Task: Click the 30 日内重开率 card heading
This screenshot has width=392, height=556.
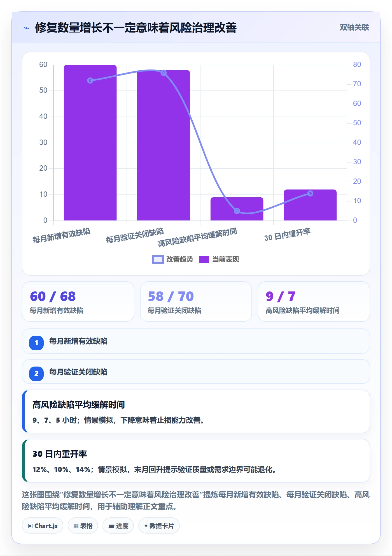Action: (x=60, y=454)
